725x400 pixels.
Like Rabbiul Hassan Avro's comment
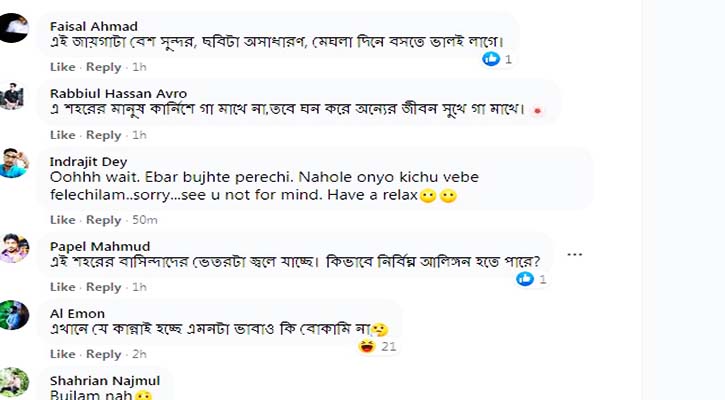[x=62, y=135]
